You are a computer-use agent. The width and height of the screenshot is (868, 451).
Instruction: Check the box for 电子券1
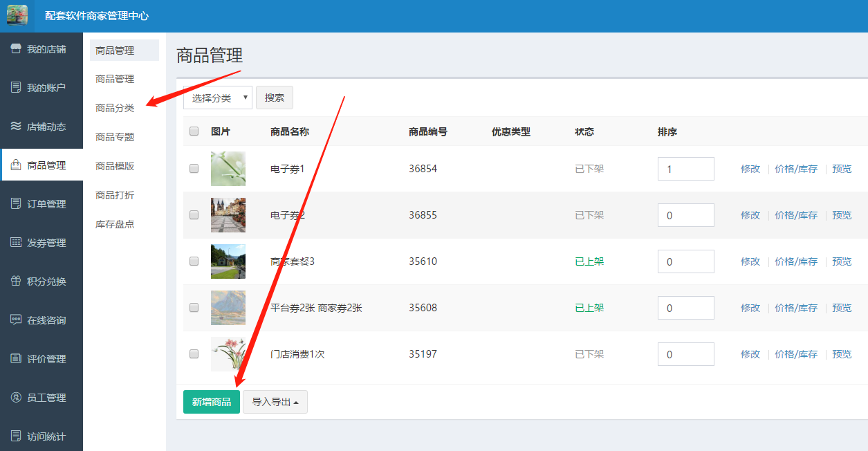(x=194, y=169)
